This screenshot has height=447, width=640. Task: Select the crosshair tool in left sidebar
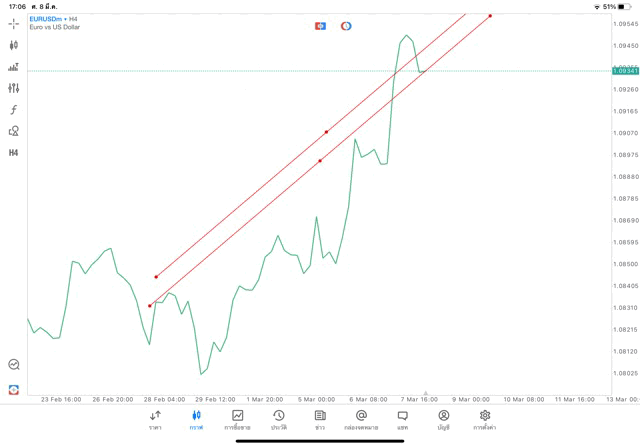tap(13, 23)
